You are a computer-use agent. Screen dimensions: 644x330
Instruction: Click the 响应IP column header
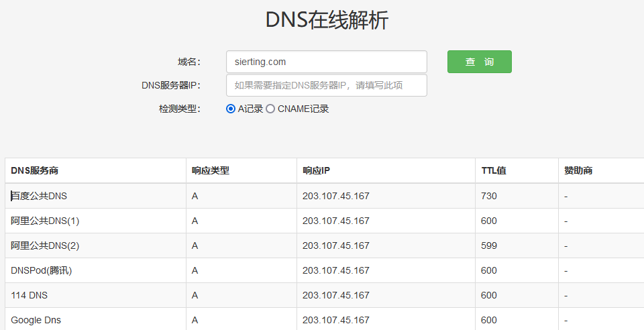tap(316, 170)
